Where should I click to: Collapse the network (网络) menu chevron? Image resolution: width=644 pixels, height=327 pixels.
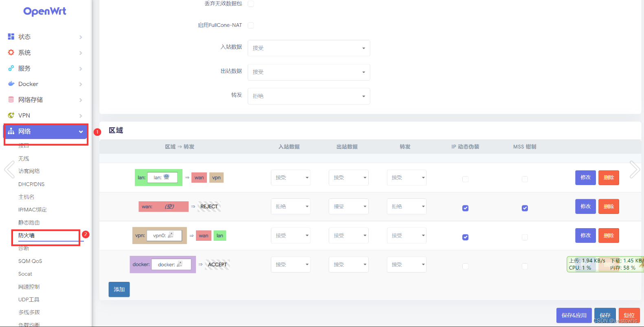click(81, 132)
